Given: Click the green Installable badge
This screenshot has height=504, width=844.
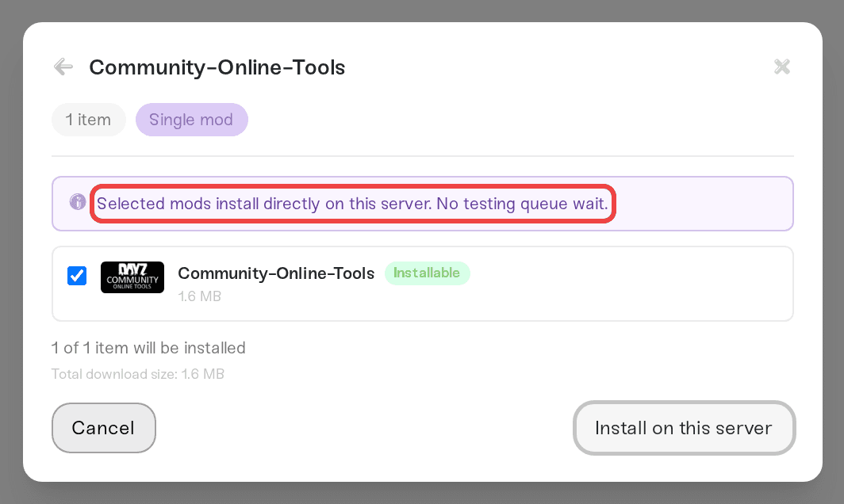Looking at the screenshot, I should point(427,273).
